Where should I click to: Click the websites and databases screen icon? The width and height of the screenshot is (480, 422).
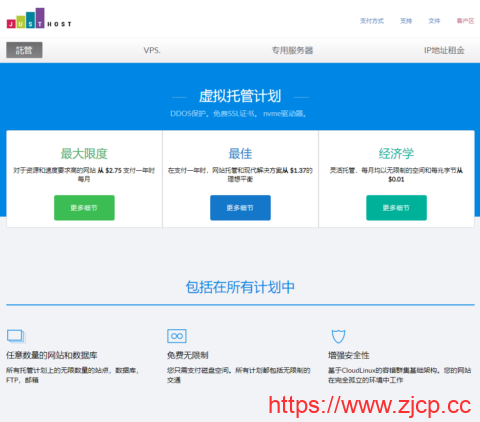click(x=16, y=336)
